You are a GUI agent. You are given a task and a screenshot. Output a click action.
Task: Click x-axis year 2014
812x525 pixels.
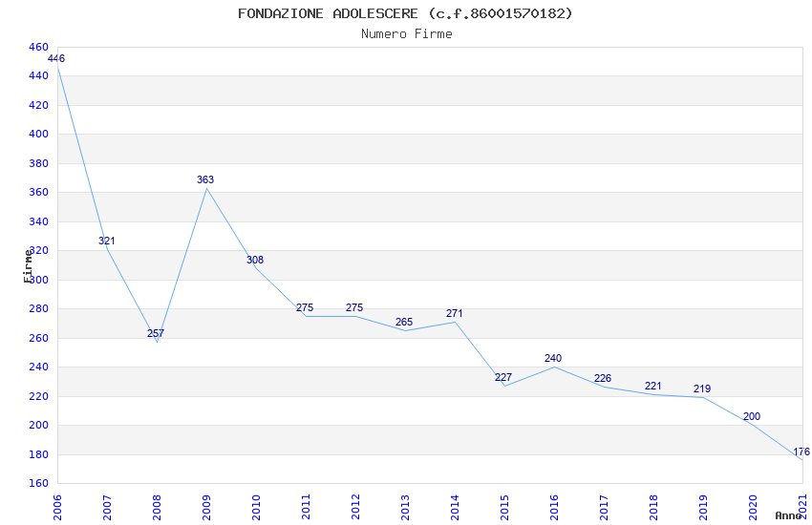click(455, 507)
